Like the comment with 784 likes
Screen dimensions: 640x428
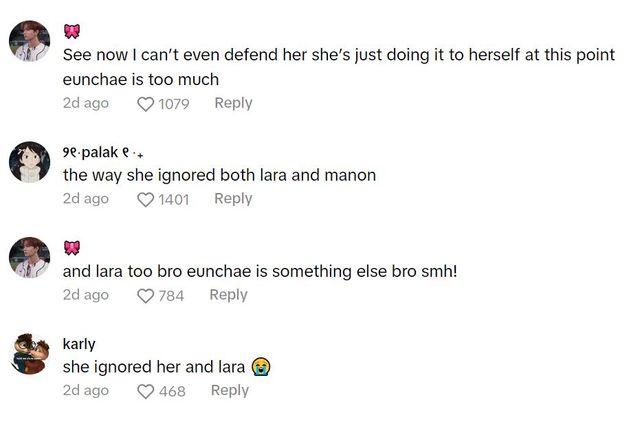(x=146, y=296)
